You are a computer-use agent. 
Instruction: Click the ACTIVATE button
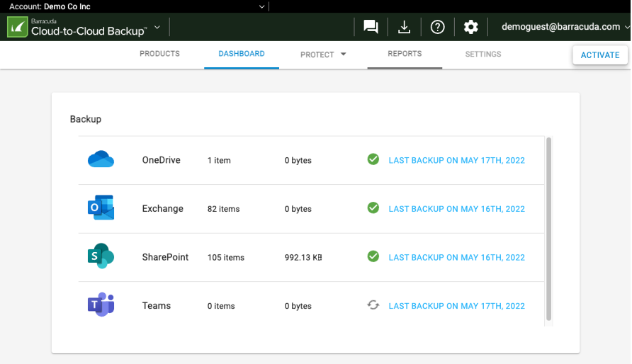600,55
